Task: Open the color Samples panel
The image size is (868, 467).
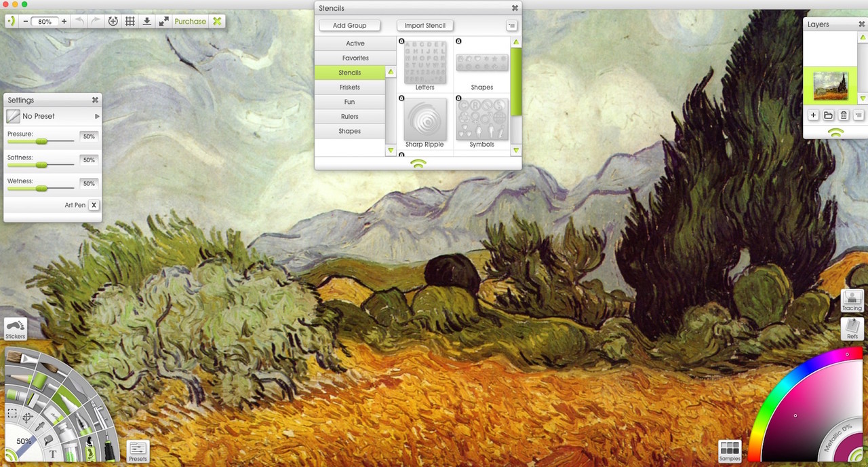Action: point(730,451)
